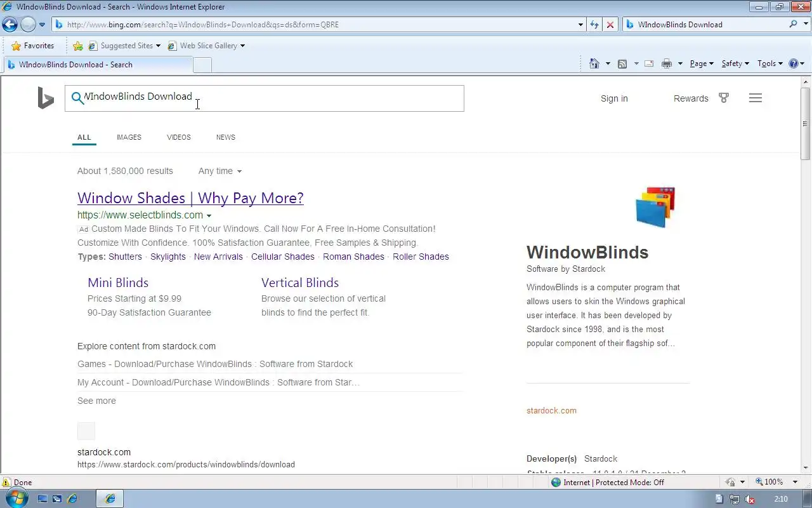The image size is (812, 508).
Task: Click the New Arrivals link
Action: coord(218,257)
